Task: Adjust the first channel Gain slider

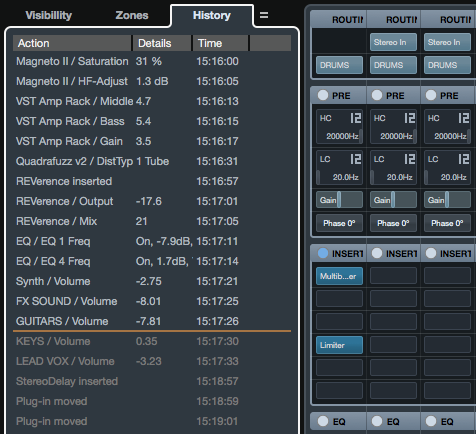Action: 339,200
